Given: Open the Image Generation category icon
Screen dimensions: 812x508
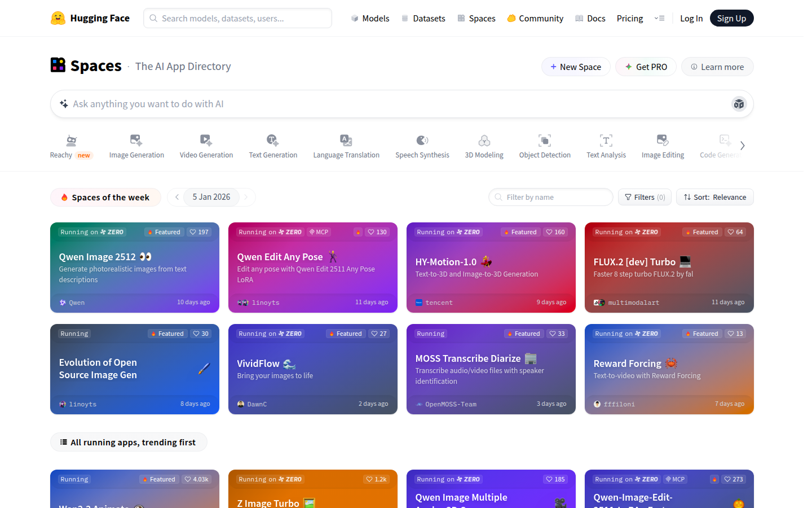Looking at the screenshot, I should (x=136, y=140).
